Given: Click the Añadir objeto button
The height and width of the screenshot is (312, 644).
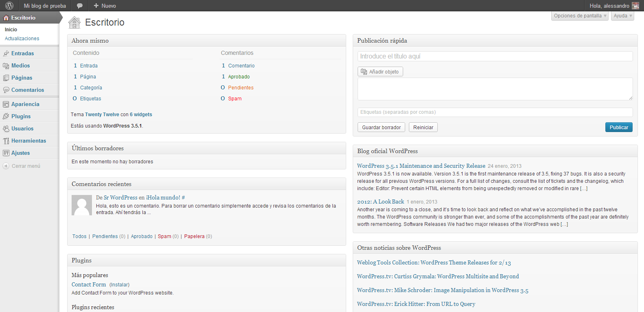Looking at the screenshot, I should [380, 72].
